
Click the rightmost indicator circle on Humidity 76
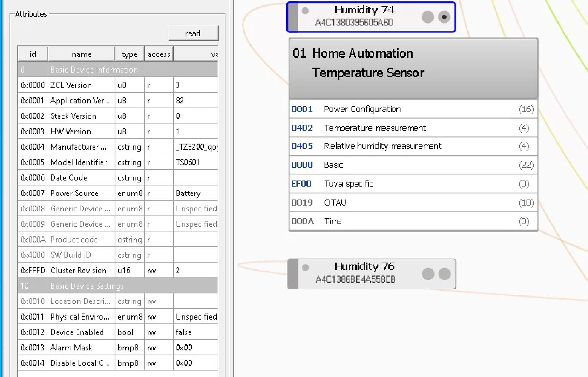pos(444,274)
